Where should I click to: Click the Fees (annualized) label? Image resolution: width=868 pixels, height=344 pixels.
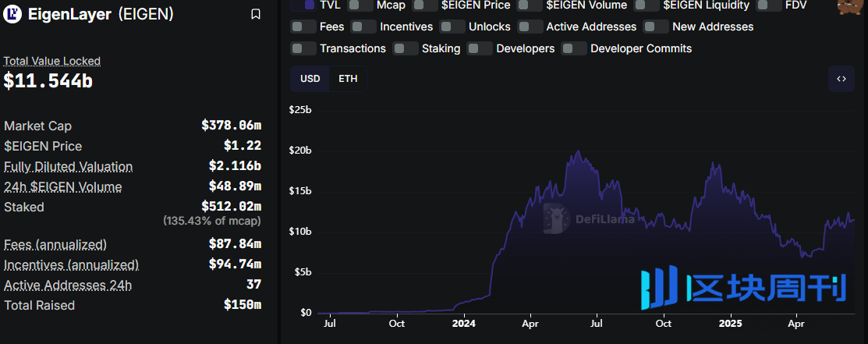55,244
